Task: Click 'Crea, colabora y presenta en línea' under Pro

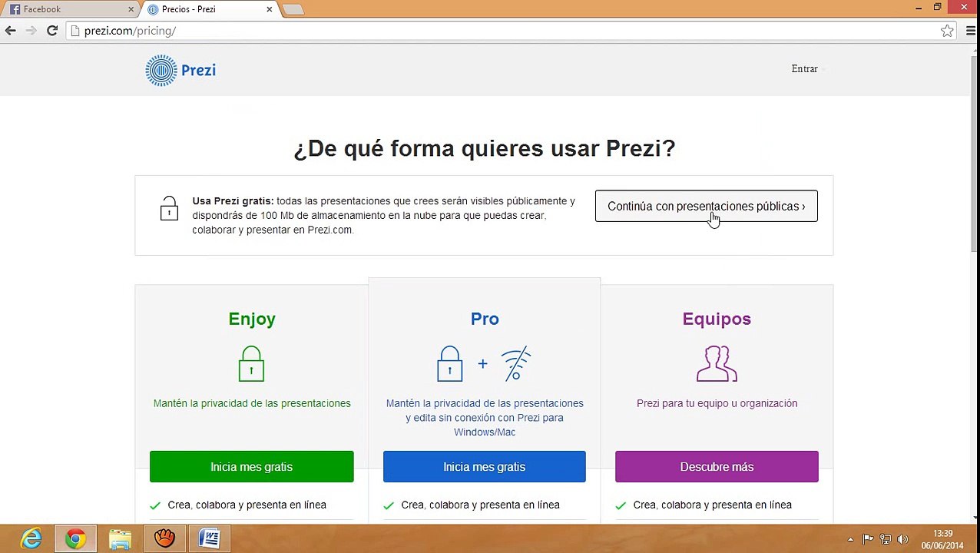Action: (480, 505)
